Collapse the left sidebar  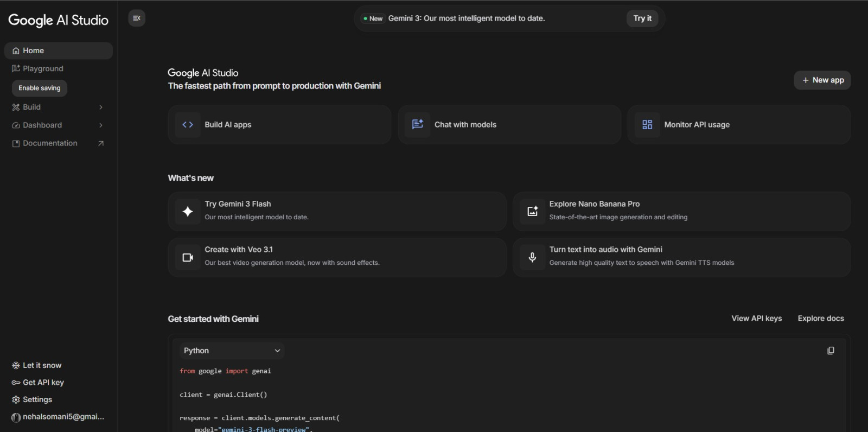click(x=136, y=18)
